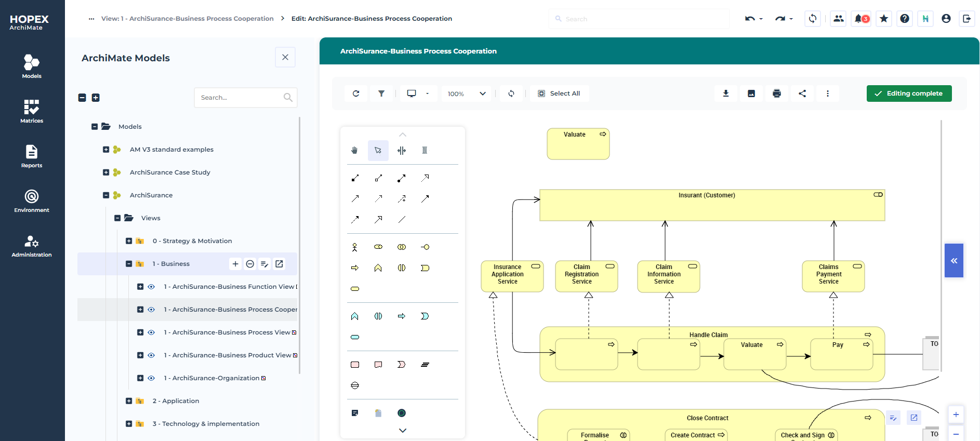Click Select All in diagram toolbar
This screenshot has height=441, width=980.
coord(559,93)
